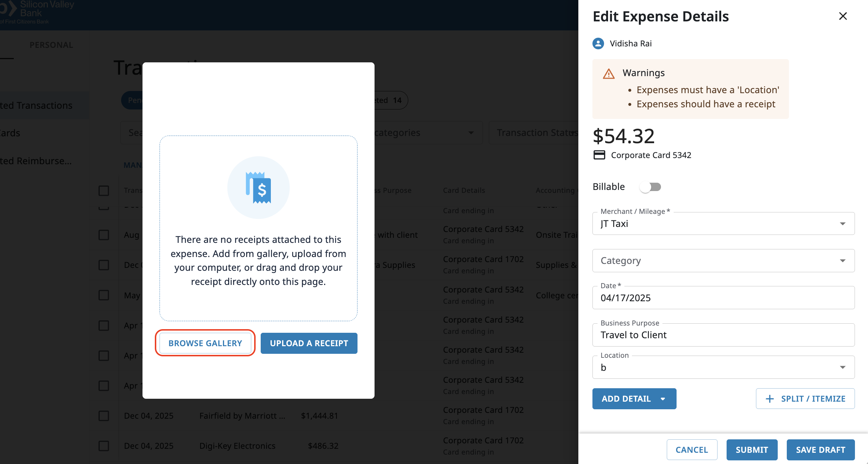Click the receipt dollar icon in dropzone
Viewport: 868px width, 464px height.
(259, 188)
